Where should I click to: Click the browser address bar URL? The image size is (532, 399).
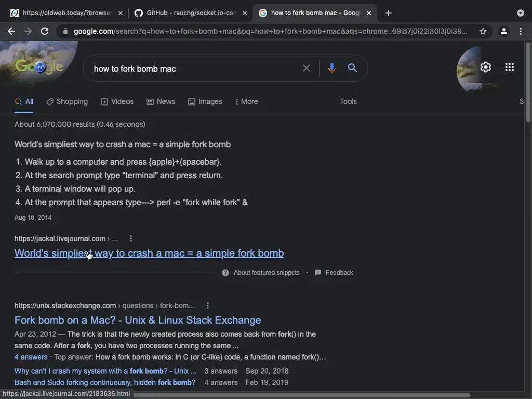click(x=270, y=31)
